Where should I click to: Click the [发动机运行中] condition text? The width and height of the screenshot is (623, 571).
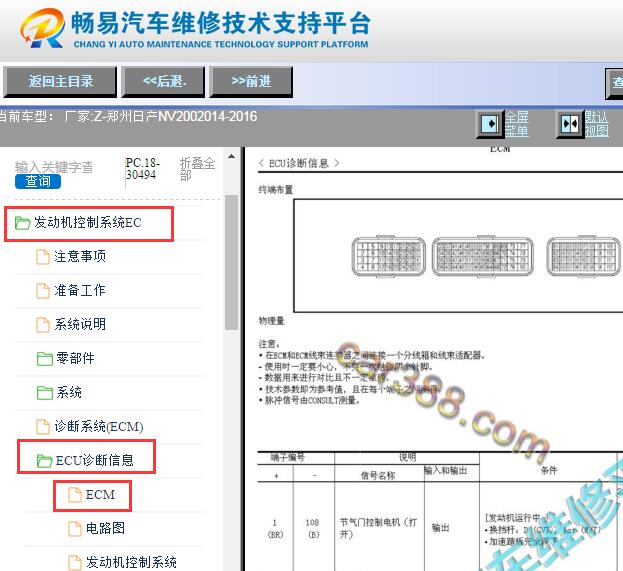tap(517, 518)
